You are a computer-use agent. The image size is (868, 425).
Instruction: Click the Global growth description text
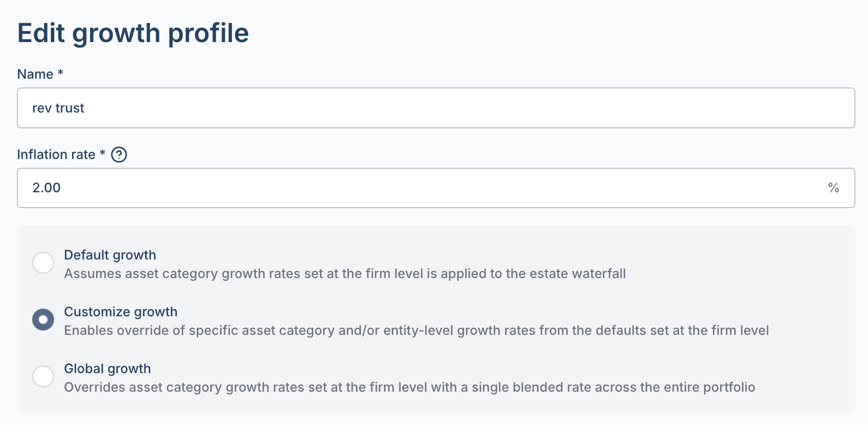point(409,387)
